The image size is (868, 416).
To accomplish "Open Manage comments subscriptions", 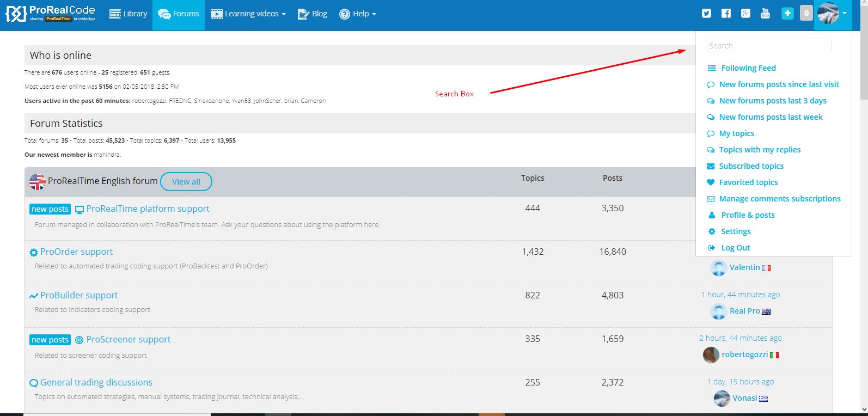I will (x=780, y=199).
